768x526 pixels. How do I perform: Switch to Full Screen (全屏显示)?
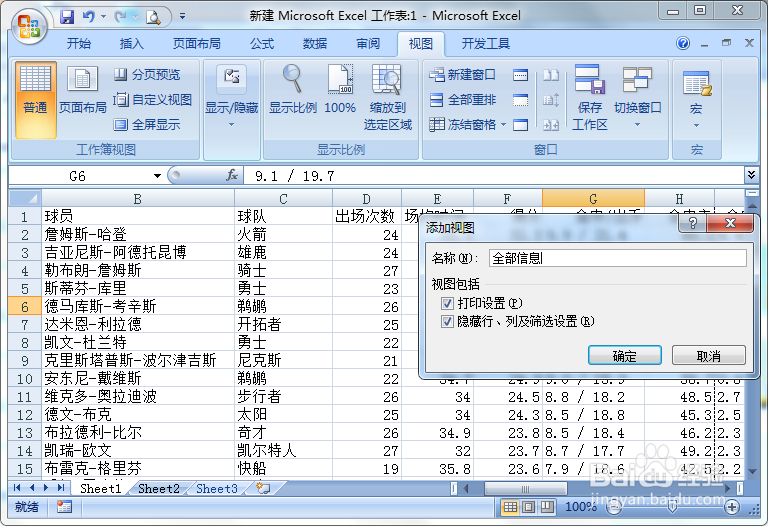click(x=147, y=124)
